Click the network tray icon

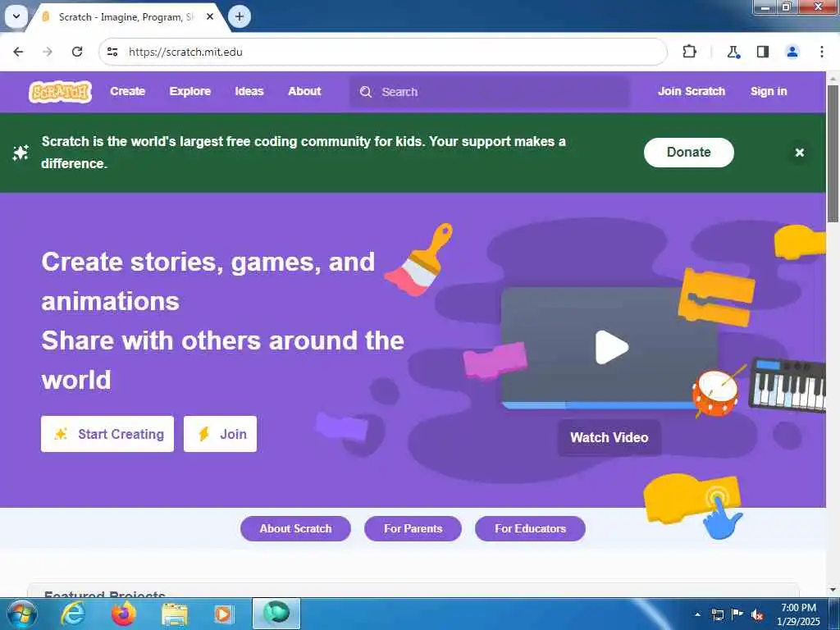point(717,615)
